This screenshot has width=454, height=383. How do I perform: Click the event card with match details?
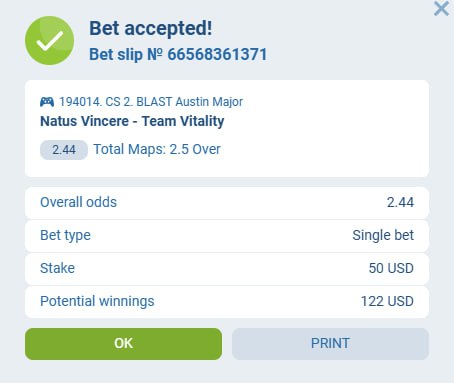click(x=227, y=128)
